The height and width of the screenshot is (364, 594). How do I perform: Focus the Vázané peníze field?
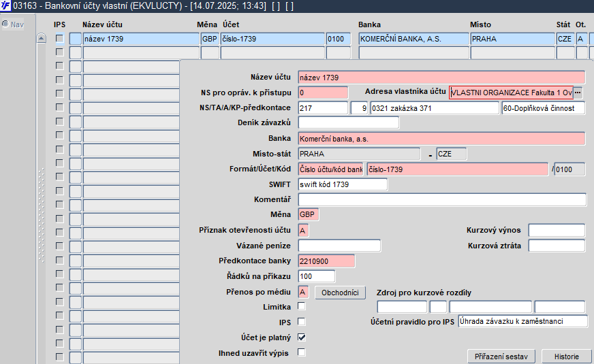pos(339,246)
